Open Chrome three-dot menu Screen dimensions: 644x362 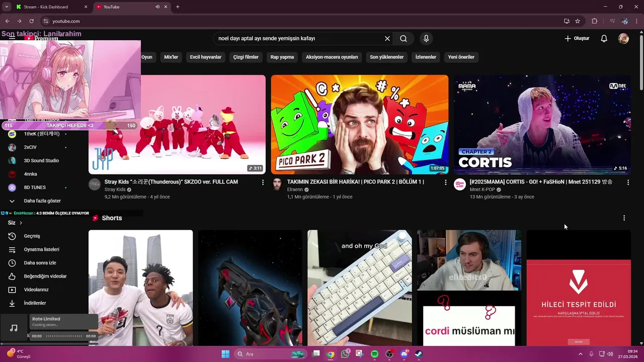click(637, 21)
